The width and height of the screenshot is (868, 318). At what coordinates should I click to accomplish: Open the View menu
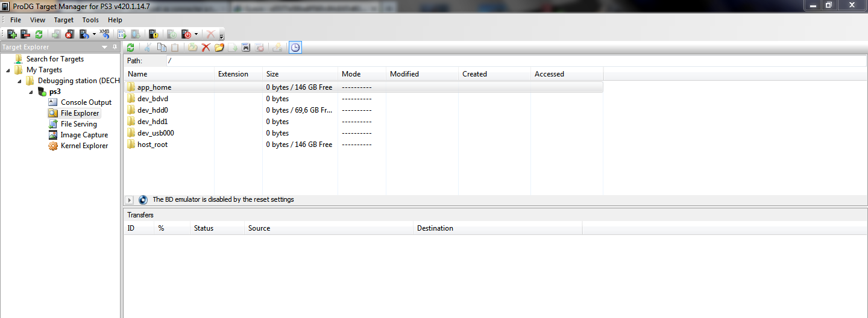[x=37, y=20]
